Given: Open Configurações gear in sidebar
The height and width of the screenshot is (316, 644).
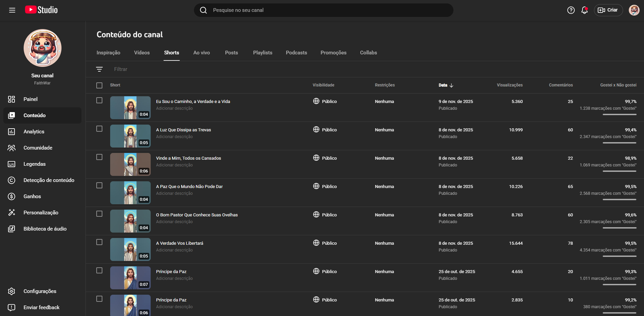Looking at the screenshot, I should pos(12,291).
